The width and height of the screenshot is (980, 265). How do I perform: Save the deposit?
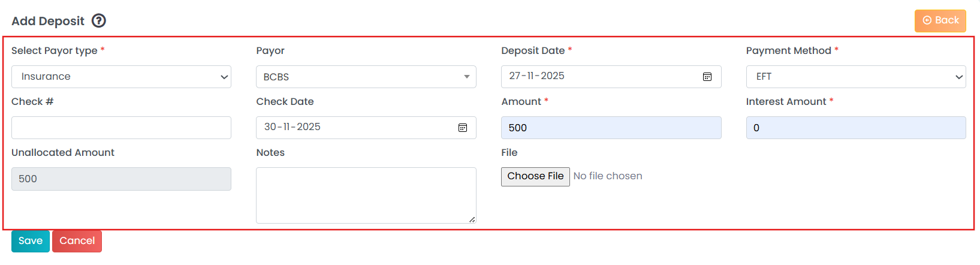point(31,241)
